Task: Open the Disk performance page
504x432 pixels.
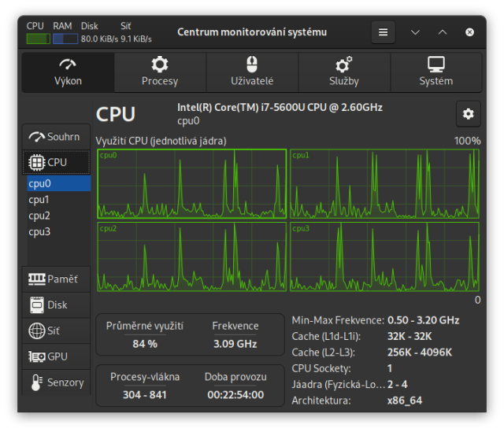Action: coord(56,305)
